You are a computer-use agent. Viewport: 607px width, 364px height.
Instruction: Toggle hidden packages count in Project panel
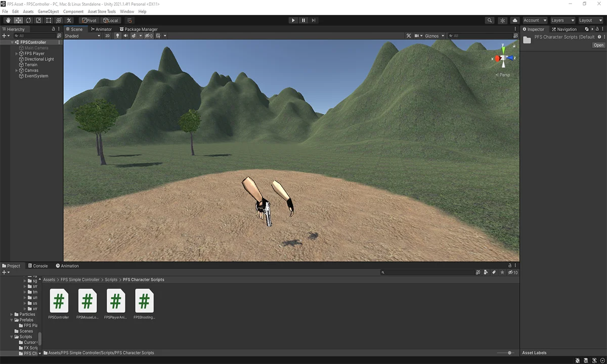(x=512, y=272)
